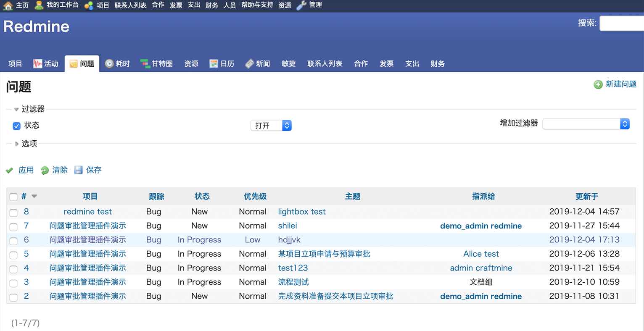Viewport: 644px width, 331px height.
Task: Click the floppy disk icon beside 保存
Action: click(78, 170)
